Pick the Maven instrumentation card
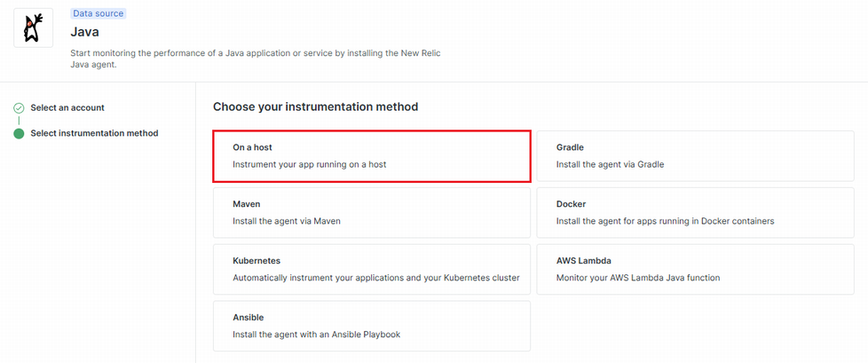The width and height of the screenshot is (868, 363). tap(372, 213)
